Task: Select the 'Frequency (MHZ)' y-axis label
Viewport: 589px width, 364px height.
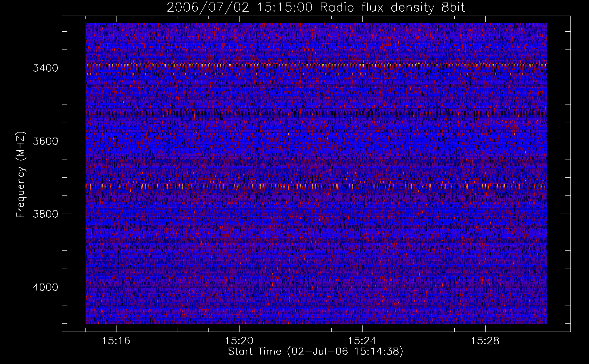Action: (x=21, y=175)
